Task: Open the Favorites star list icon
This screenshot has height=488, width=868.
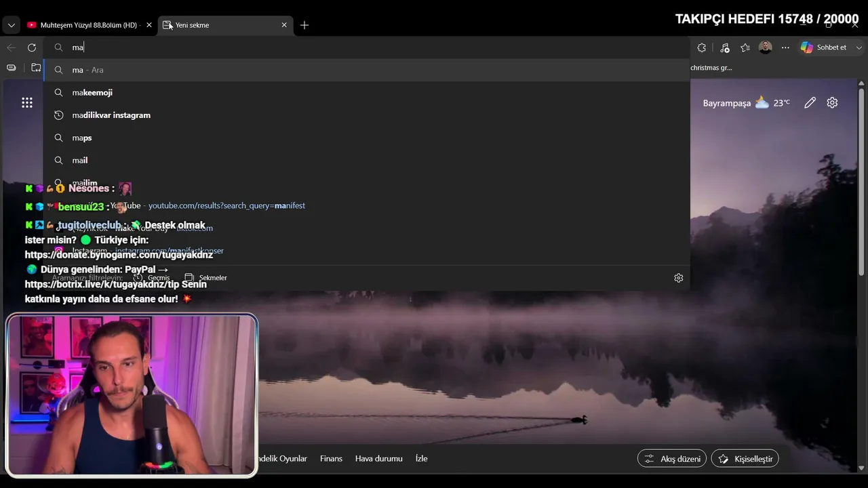Action: pos(745,47)
